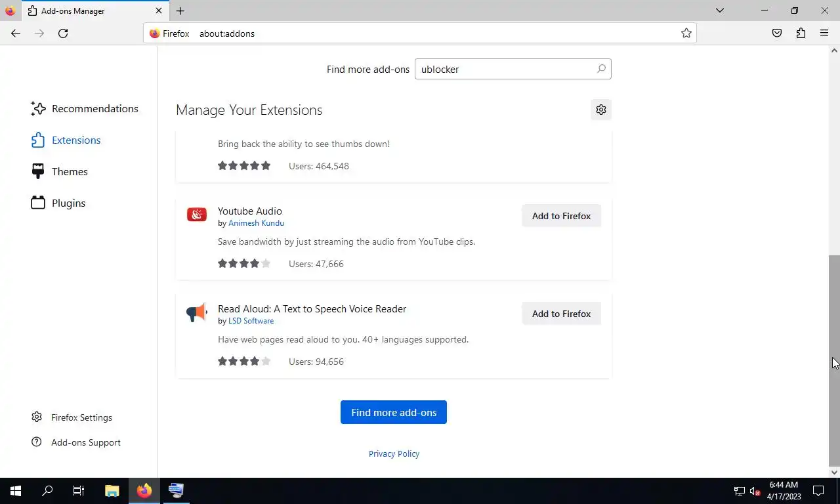Open Windows taskbar search

tap(47, 491)
